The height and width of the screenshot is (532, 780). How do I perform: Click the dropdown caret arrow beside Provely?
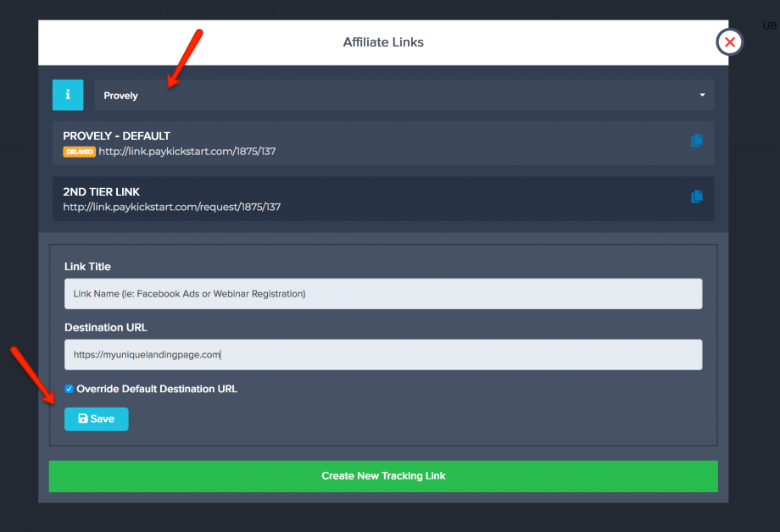coord(702,95)
